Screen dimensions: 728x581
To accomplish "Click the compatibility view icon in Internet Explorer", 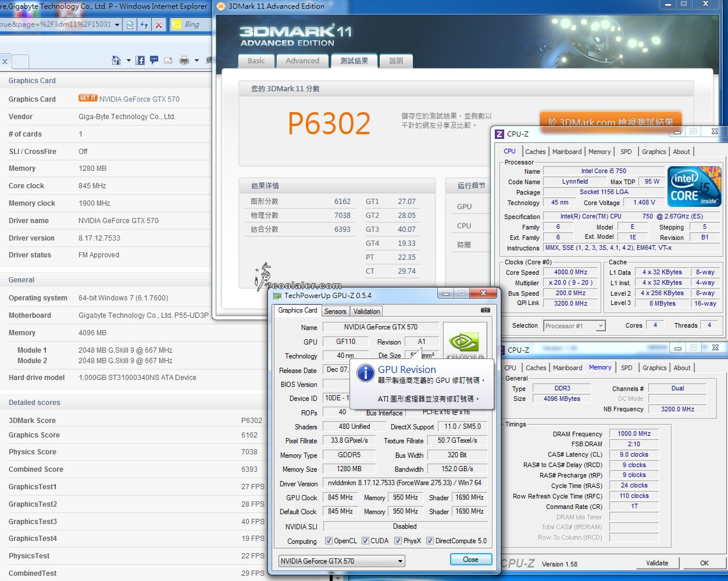I will click(x=130, y=24).
